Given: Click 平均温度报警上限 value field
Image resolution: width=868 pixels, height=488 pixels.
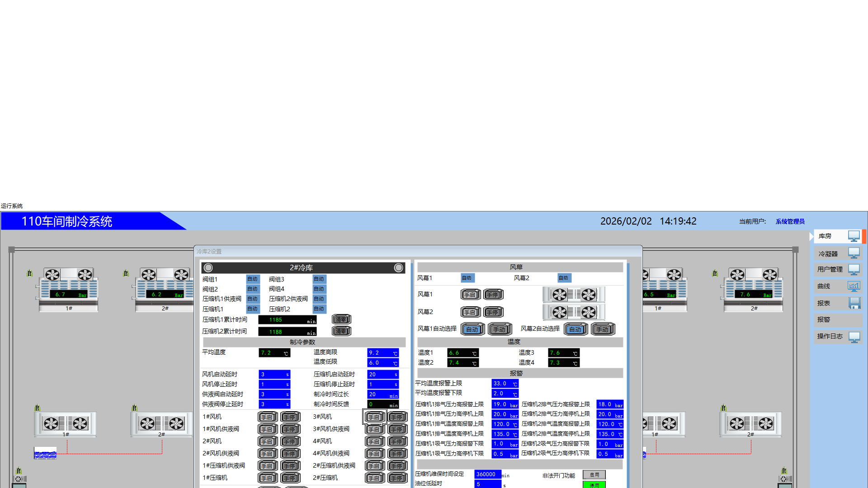Looking at the screenshot, I should (x=505, y=384).
